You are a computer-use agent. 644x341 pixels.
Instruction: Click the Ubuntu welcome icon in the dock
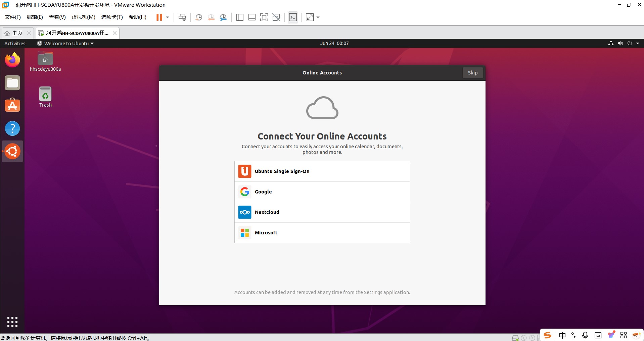12,151
